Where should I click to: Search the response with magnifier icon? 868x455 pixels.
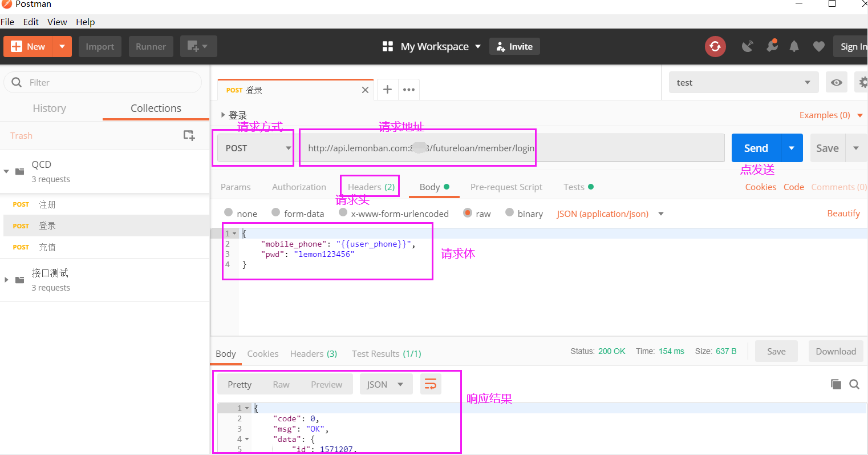click(854, 384)
